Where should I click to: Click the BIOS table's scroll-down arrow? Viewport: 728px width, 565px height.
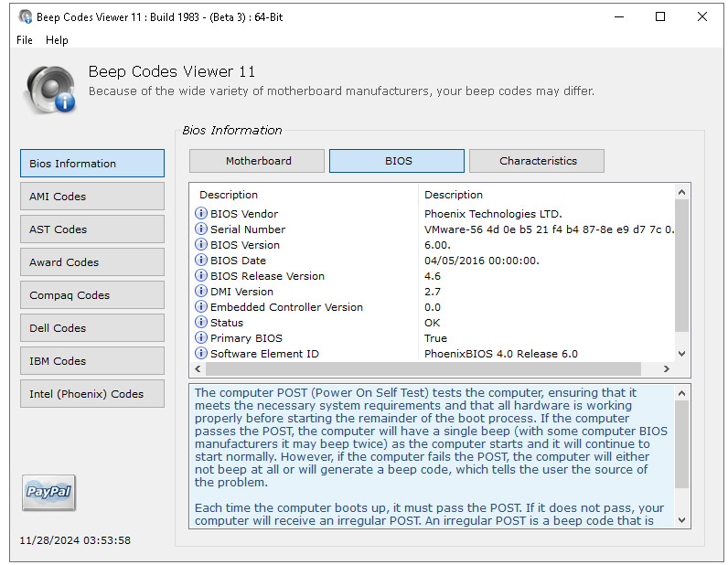pos(681,354)
